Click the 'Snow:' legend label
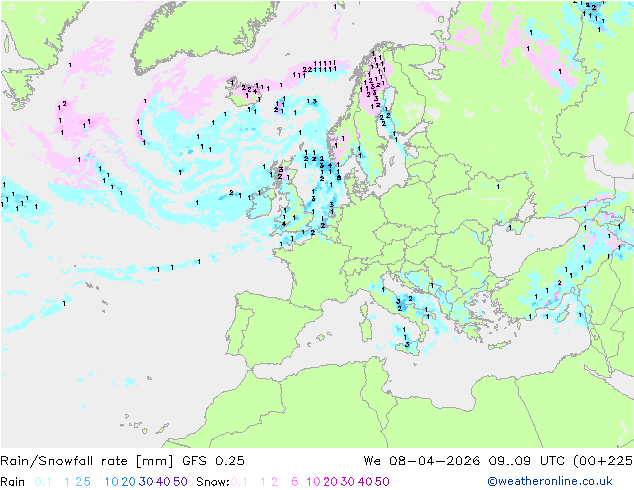 coord(213,482)
